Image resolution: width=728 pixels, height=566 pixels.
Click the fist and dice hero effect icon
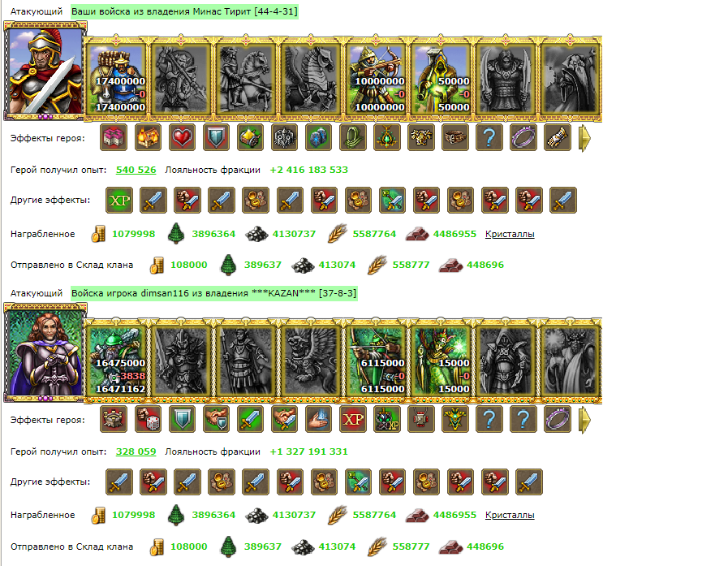pyautogui.click(x=148, y=420)
